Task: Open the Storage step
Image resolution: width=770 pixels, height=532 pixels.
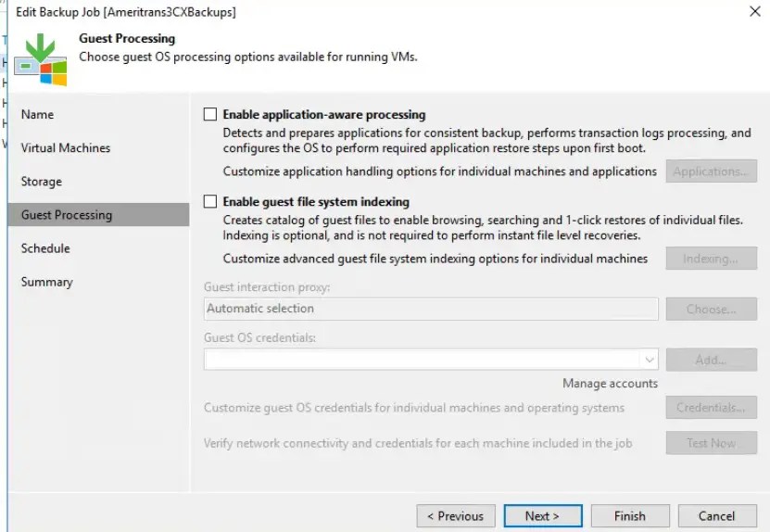Action: (x=42, y=182)
